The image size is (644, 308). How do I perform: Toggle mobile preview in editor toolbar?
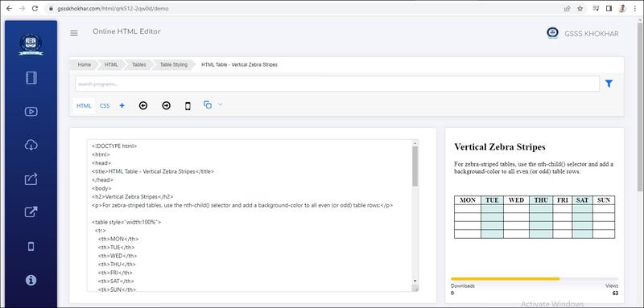point(188,106)
